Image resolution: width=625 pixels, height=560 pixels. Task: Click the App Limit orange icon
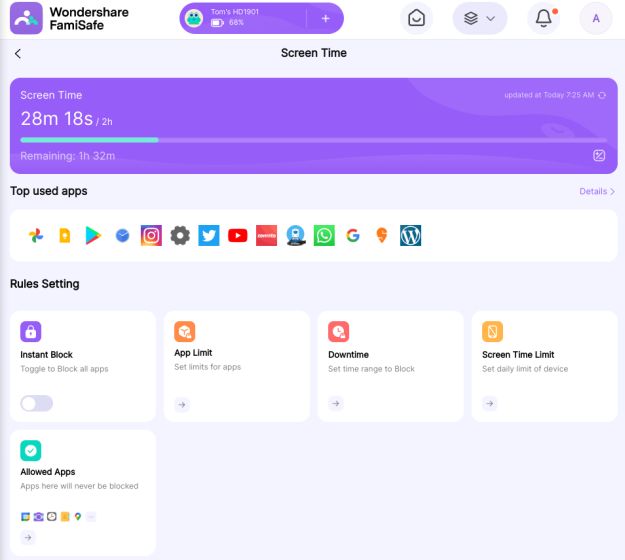tap(185, 332)
